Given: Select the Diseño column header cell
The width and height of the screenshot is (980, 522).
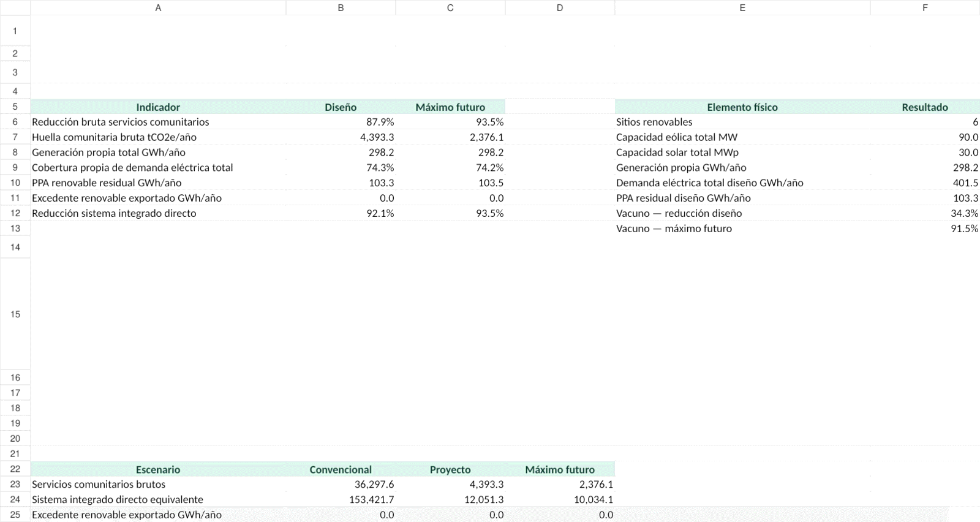Looking at the screenshot, I should point(341,107).
